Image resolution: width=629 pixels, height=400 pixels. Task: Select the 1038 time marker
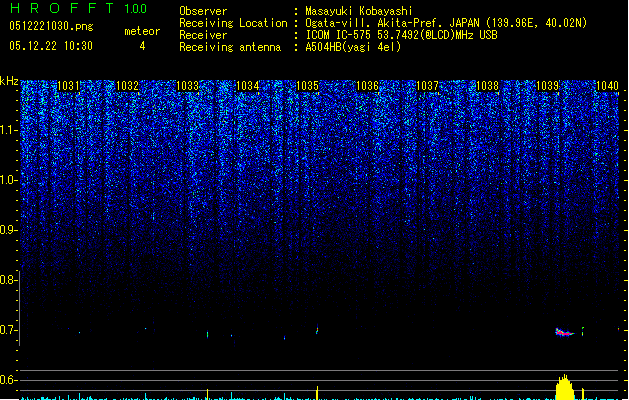487,86
